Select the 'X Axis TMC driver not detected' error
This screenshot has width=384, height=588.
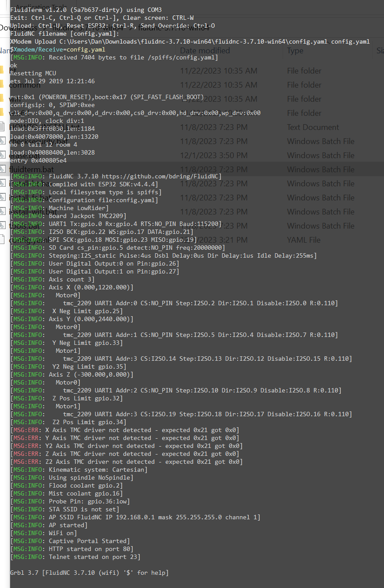(x=125, y=430)
